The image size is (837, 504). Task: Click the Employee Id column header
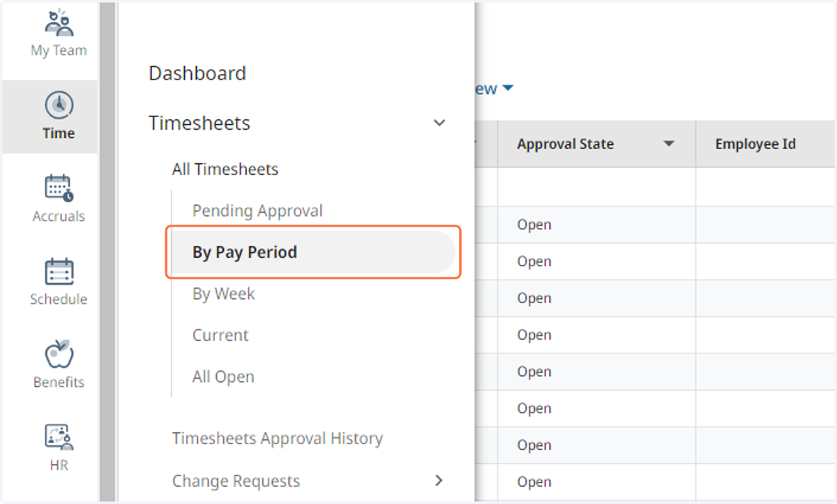coord(755,144)
